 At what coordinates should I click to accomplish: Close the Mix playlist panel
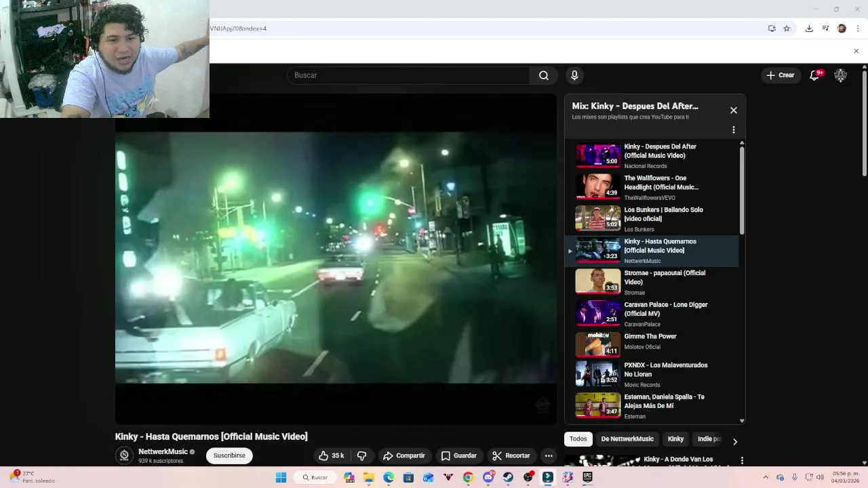click(733, 110)
